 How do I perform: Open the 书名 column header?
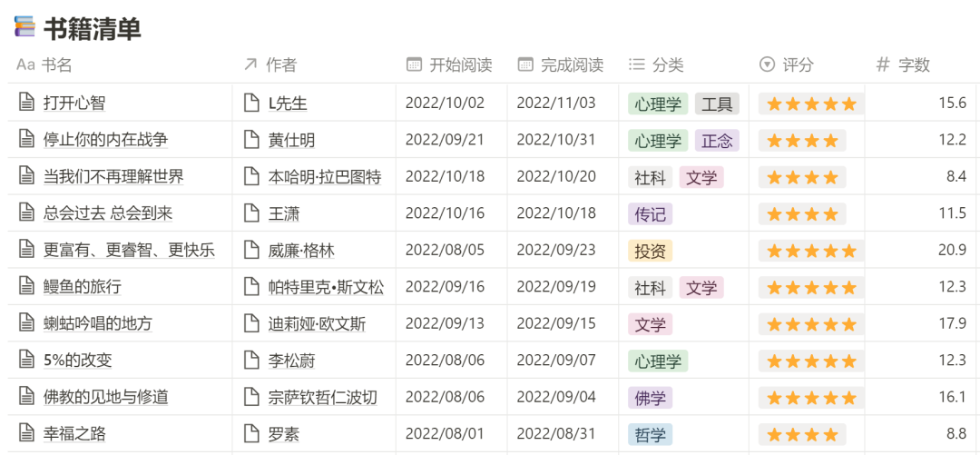tap(44, 64)
